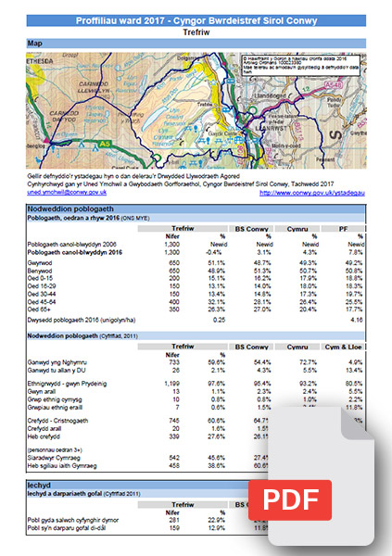This screenshot has width=392, height=556.
Task: Click the 'Crefydd - Cristnogaeth' row label
Action: tap(57, 421)
